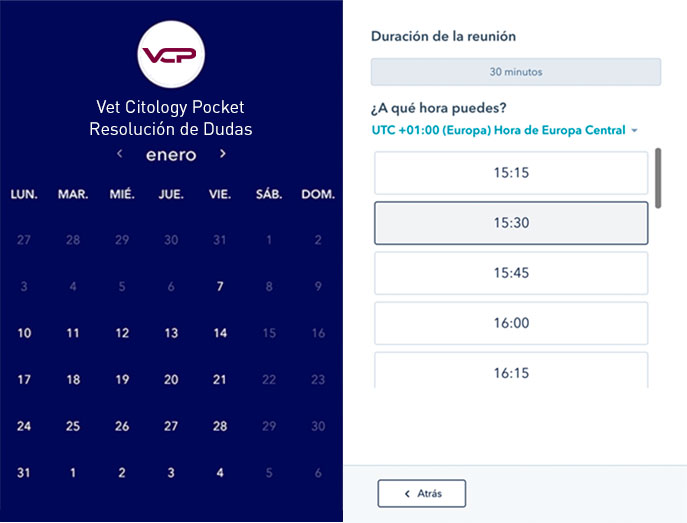687x523 pixels.
Task: Select the 16:00 time slot
Action: point(511,323)
